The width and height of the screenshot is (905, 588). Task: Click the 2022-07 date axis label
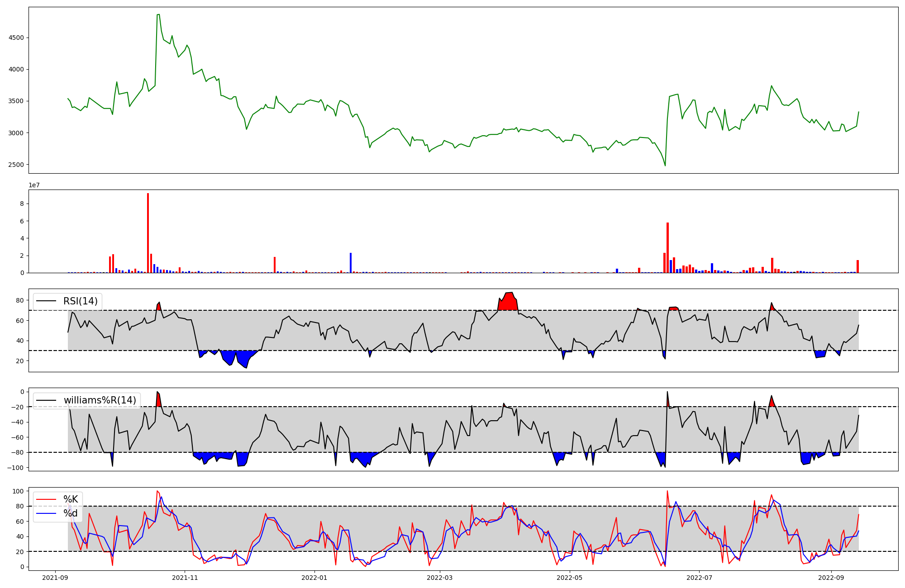(x=699, y=578)
